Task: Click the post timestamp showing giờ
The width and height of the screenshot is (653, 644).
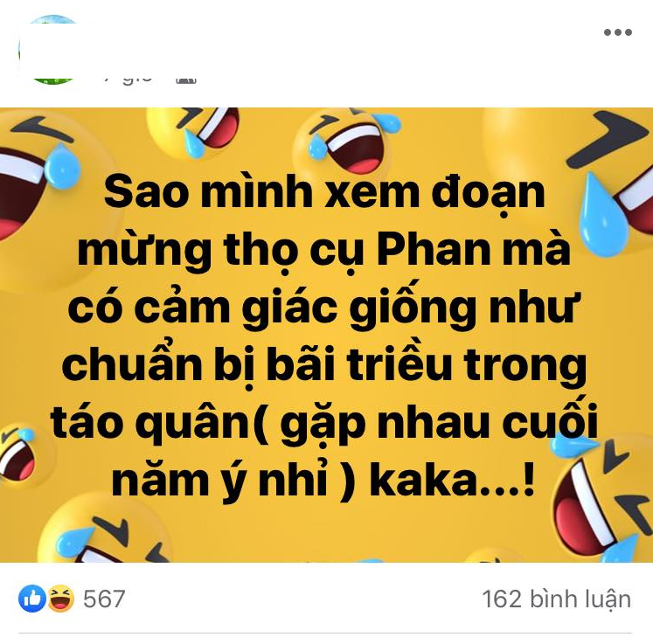Action: pyautogui.click(x=127, y=79)
